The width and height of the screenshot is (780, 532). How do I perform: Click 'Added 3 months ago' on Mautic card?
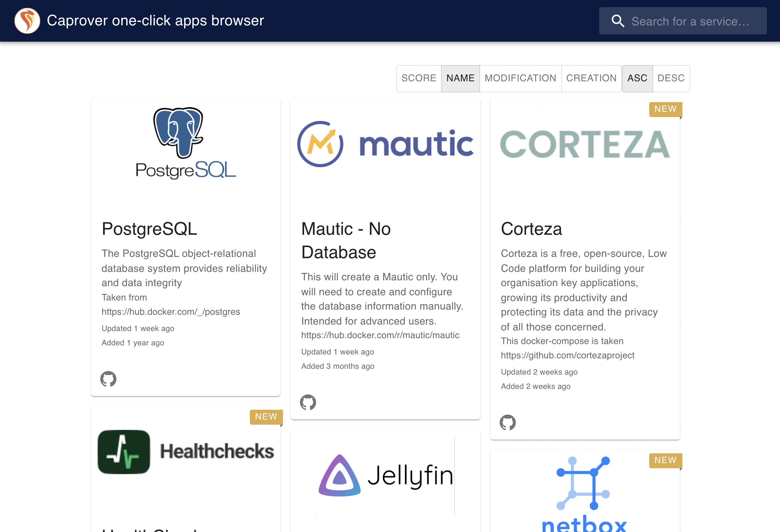[x=338, y=366]
